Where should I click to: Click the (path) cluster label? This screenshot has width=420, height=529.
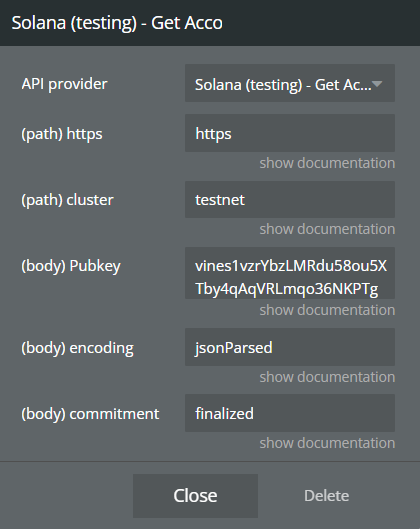coord(67,200)
